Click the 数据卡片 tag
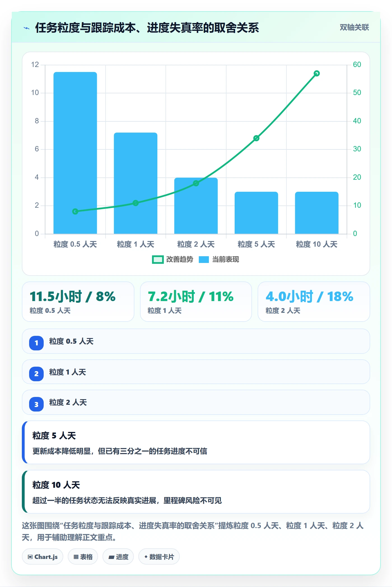Image resolution: width=392 pixels, height=587 pixels. pyautogui.click(x=159, y=557)
